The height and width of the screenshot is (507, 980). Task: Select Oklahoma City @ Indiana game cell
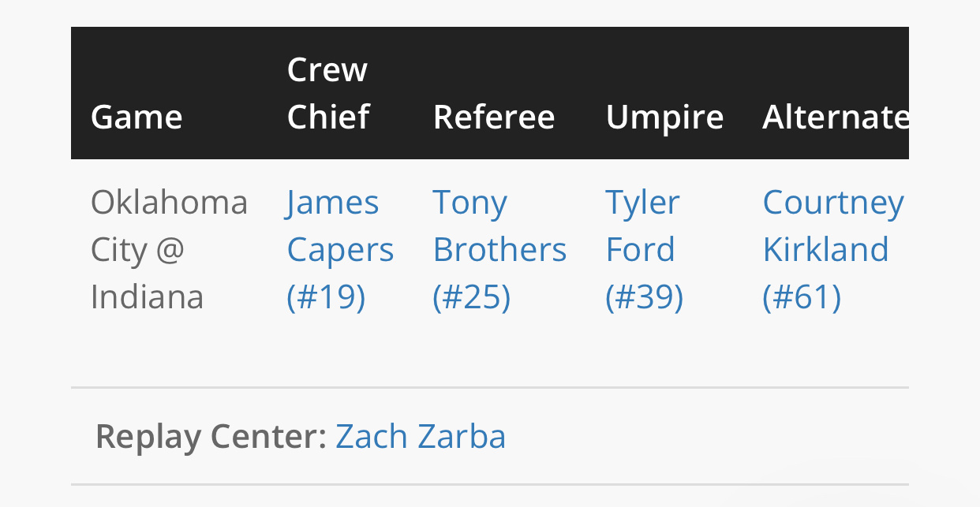point(169,250)
